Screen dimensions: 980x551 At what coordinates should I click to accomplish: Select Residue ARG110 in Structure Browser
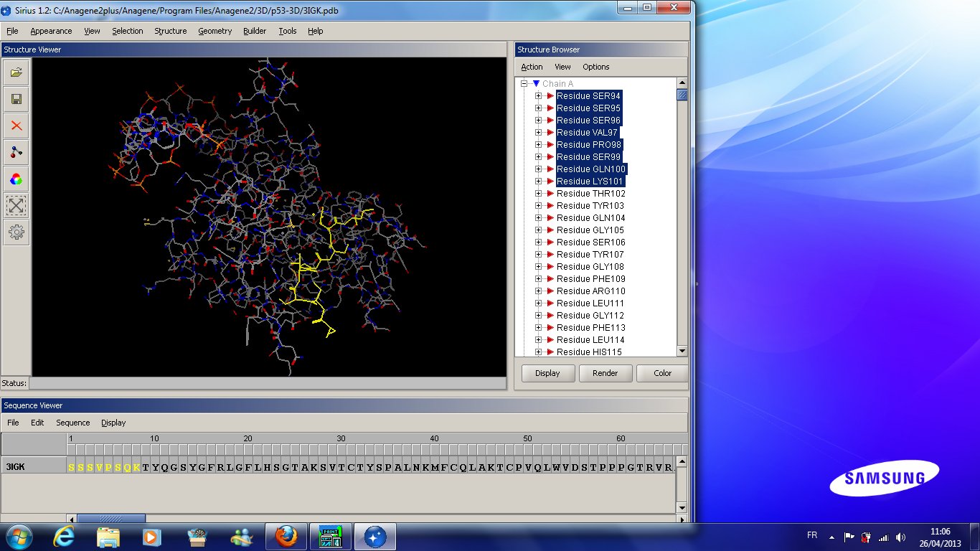(590, 291)
